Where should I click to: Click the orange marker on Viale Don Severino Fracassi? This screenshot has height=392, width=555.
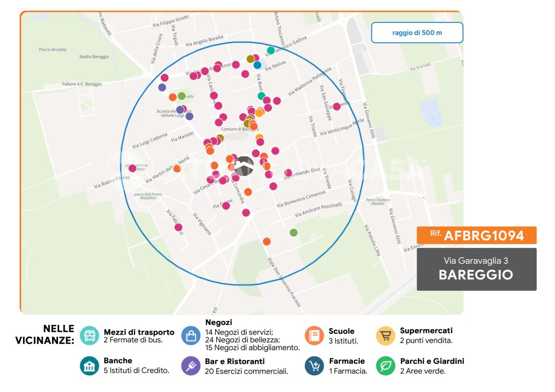(267, 241)
